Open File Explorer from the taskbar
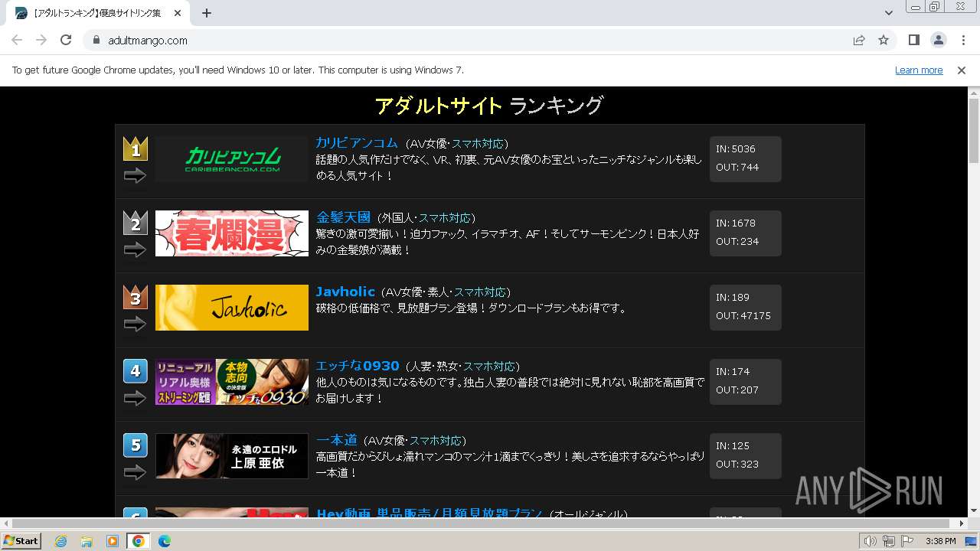980x551 pixels. click(87, 541)
